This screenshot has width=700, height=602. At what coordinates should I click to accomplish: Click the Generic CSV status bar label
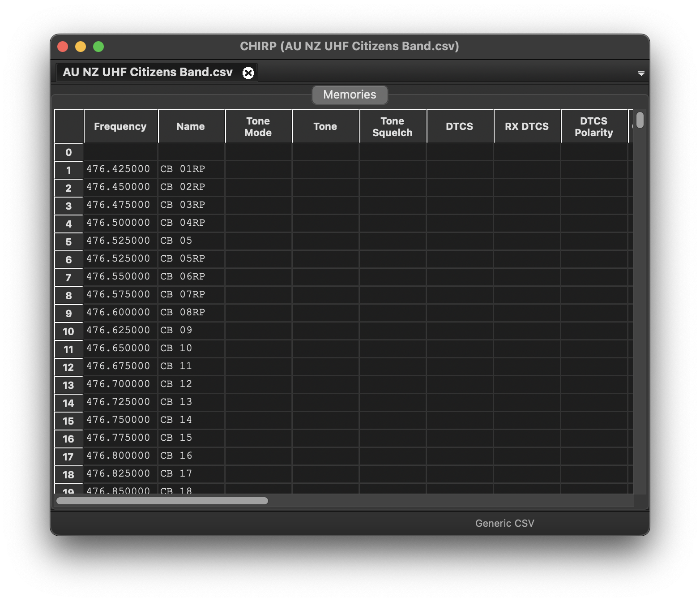[504, 523]
